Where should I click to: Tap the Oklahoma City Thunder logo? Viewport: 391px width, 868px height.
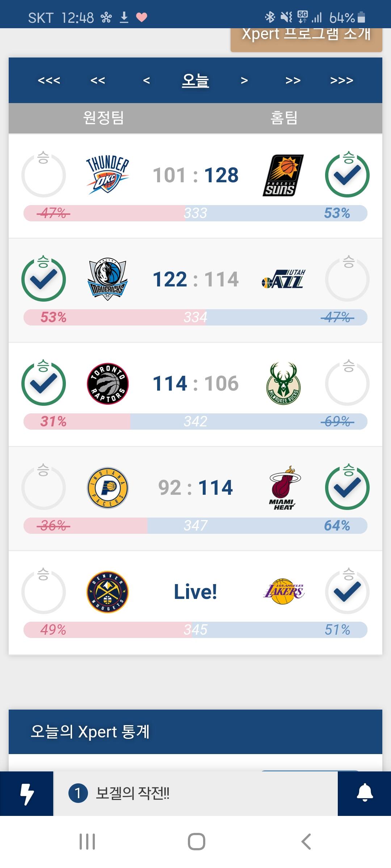tap(108, 175)
